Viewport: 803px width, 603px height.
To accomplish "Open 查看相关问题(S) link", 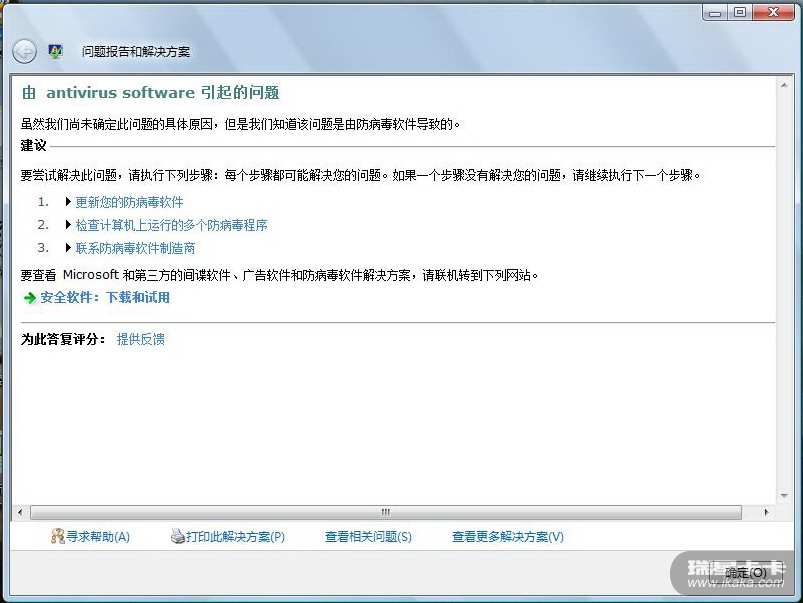I will pos(368,536).
